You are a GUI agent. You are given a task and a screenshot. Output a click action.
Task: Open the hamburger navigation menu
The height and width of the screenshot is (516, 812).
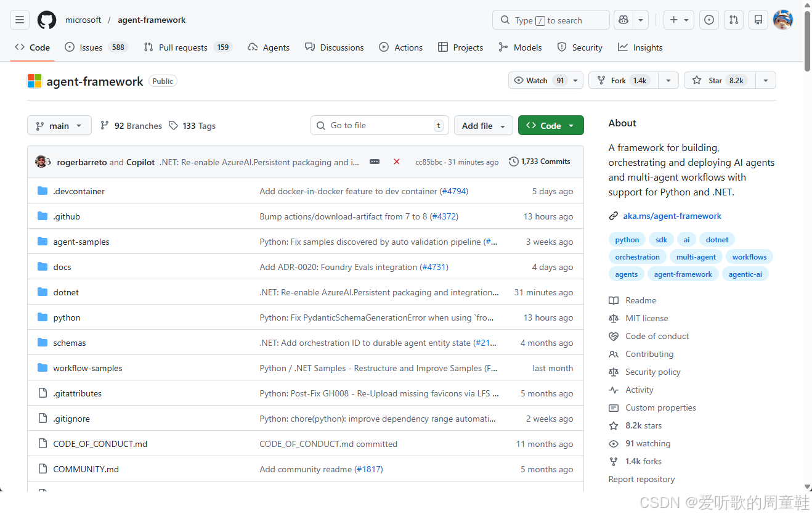coord(20,20)
